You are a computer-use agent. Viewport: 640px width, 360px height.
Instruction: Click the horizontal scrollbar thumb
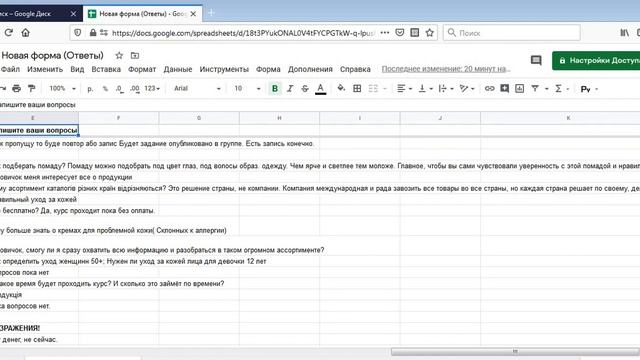[x=515, y=351]
